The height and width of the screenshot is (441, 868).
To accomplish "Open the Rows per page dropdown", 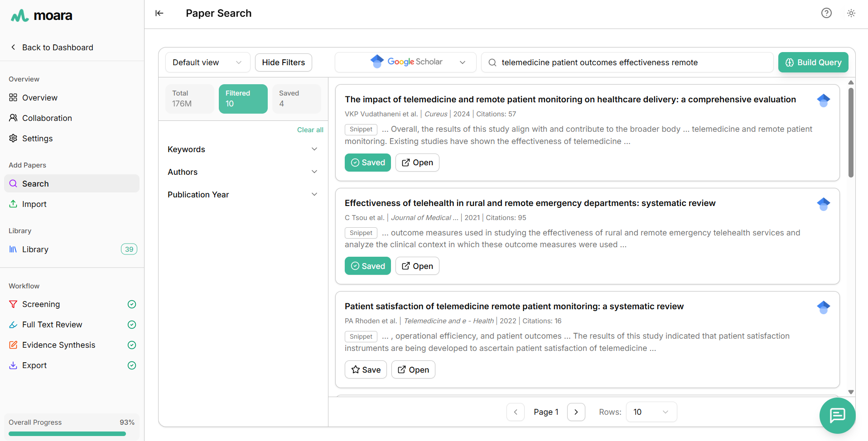I will tap(651, 412).
